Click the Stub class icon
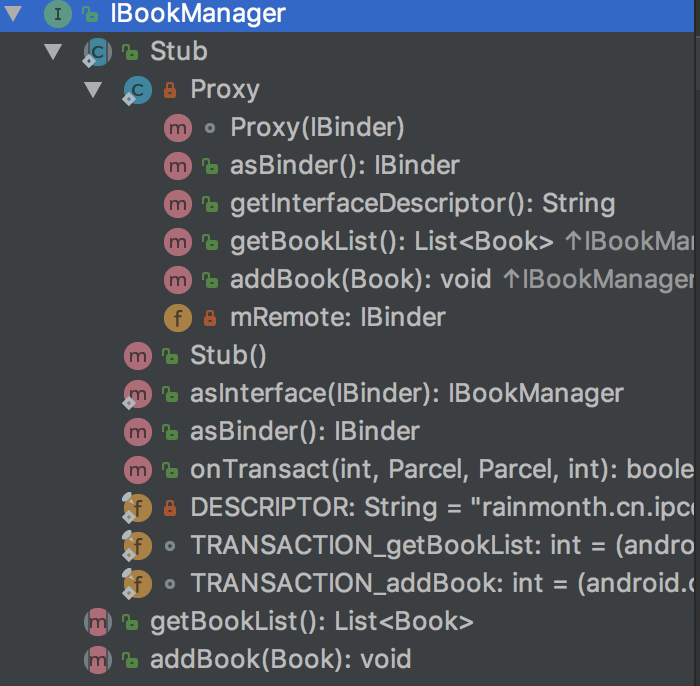The width and height of the screenshot is (700, 686). pos(98,52)
